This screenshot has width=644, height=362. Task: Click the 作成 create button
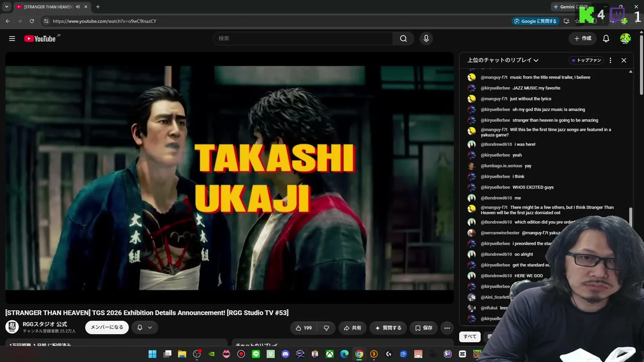583,39
